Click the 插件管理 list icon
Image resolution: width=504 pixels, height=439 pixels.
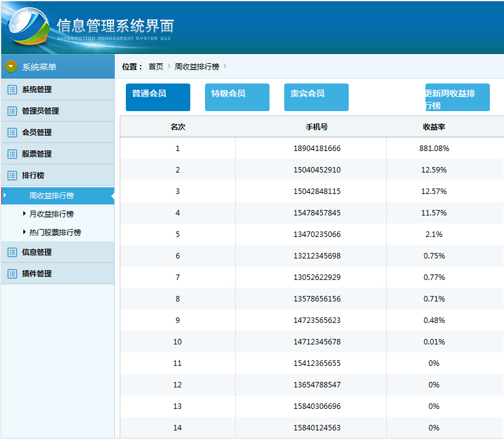tap(12, 274)
